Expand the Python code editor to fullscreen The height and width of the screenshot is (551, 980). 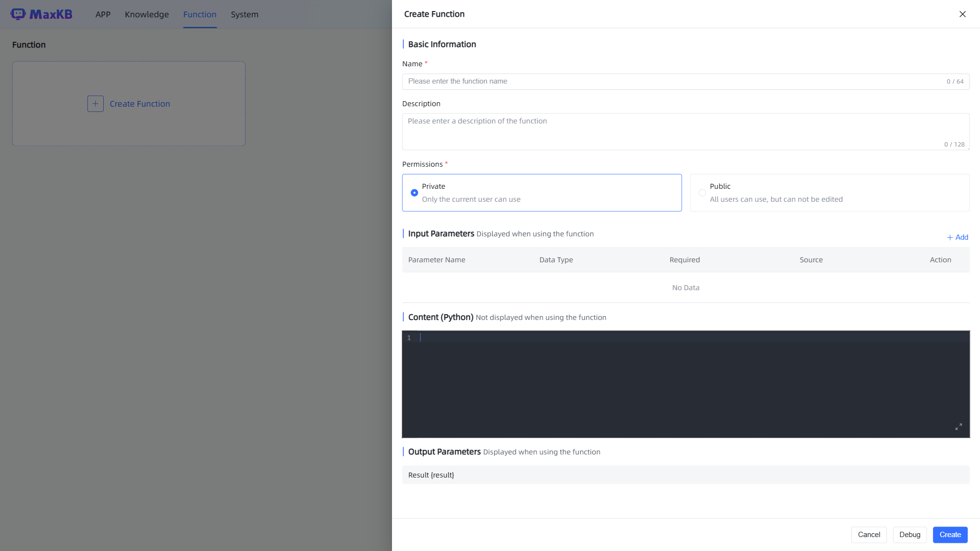pos(958,427)
